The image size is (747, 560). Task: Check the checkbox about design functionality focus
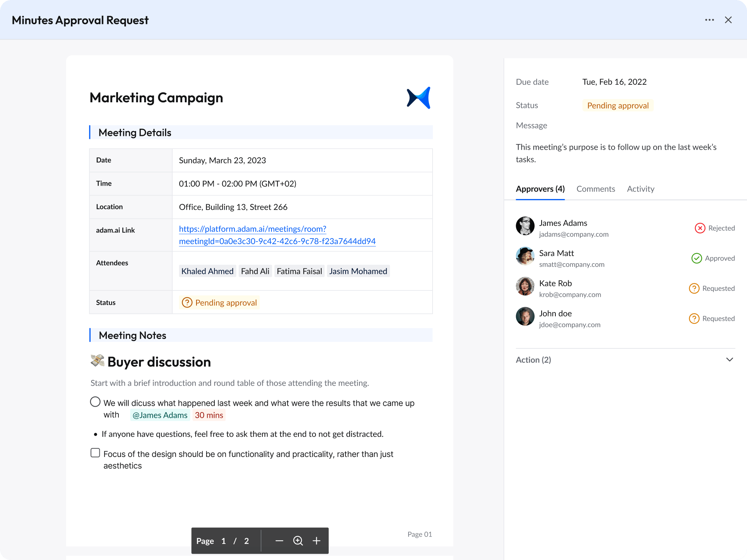coord(95,452)
